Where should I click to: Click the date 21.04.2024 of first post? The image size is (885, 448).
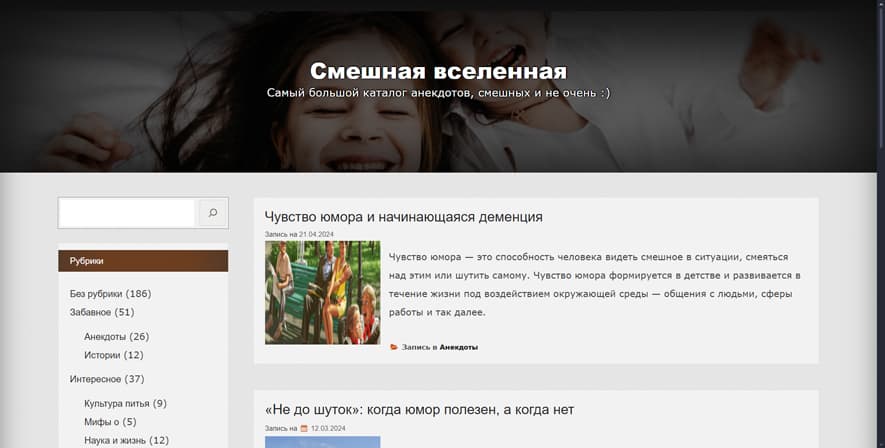click(x=316, y=234)
